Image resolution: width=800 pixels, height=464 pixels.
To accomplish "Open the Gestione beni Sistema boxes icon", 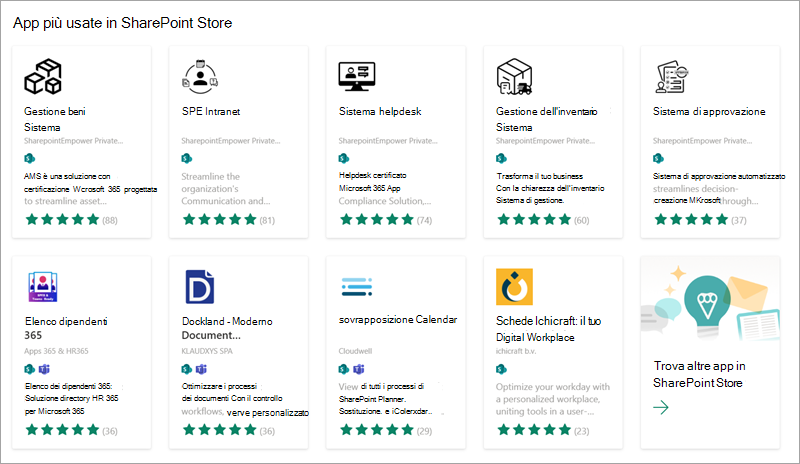I will tap(43, 77).
